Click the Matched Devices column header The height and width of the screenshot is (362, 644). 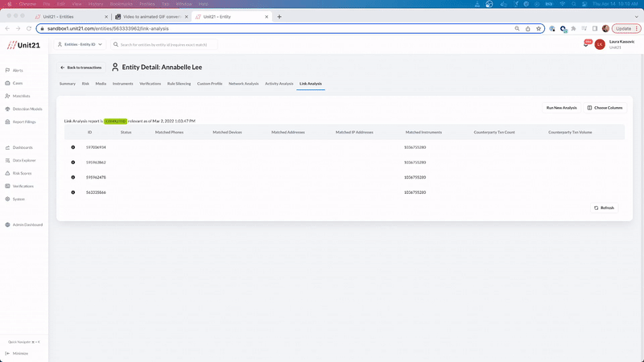tap(227, 132)
